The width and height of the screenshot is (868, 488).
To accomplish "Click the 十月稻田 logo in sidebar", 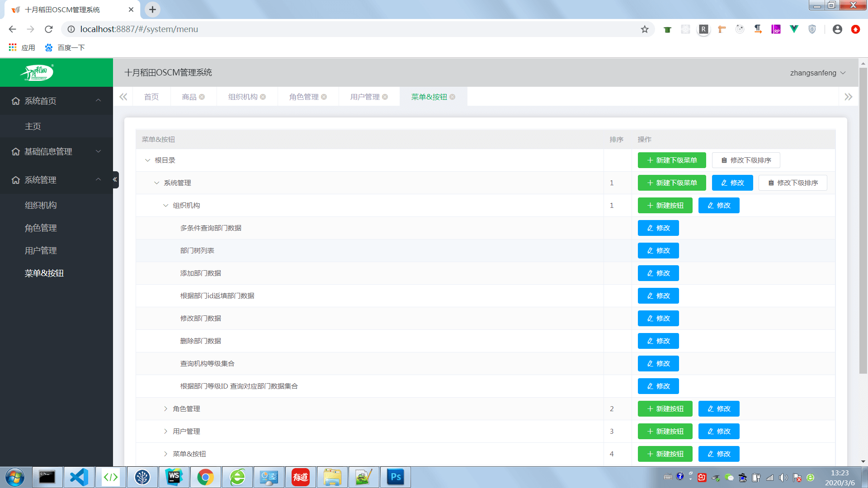I will 38,73.
